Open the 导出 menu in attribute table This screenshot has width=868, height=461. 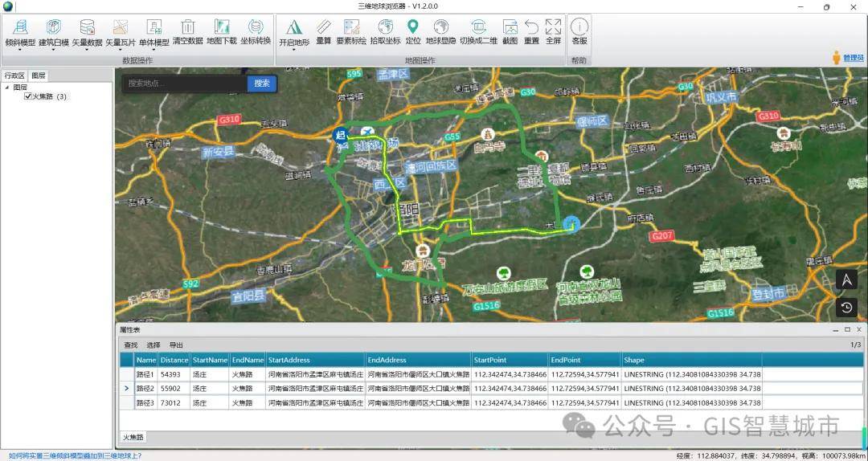(176, 345)
